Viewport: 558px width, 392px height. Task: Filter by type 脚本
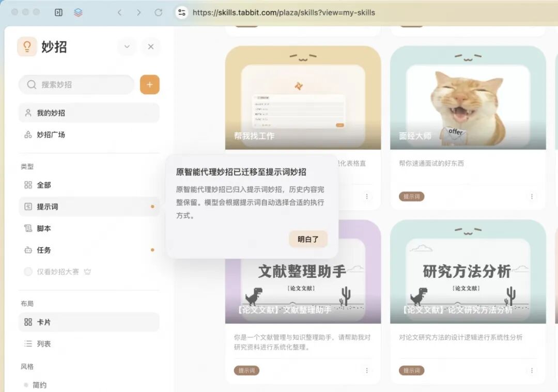89,228
